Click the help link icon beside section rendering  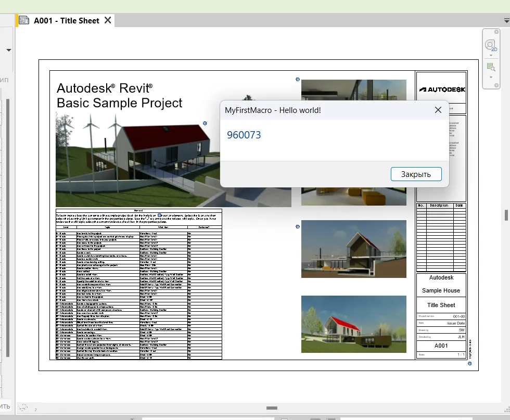(x=298, y=227)
